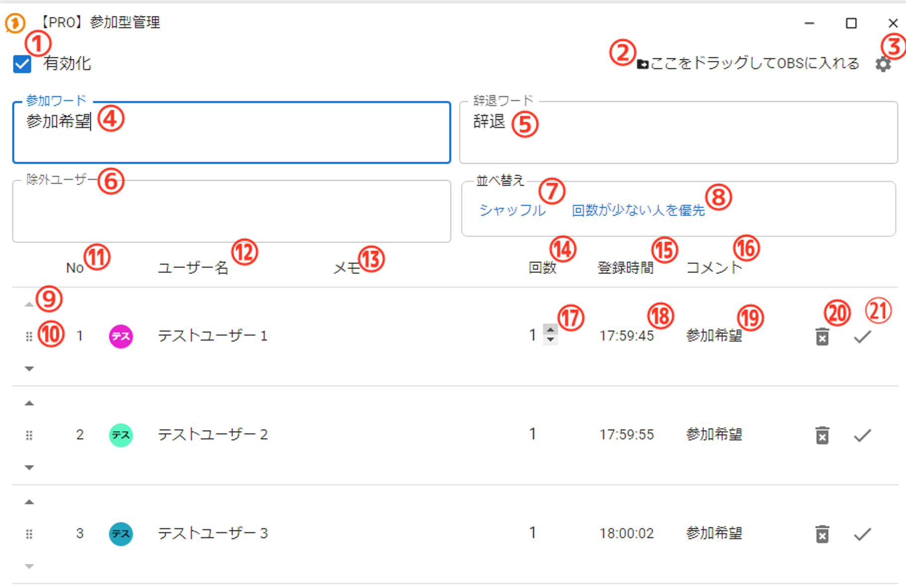The width and height of the screenshot is (906, 588).
Task: Focus the 除外ユーザー input field
Action: coord(231,214)
